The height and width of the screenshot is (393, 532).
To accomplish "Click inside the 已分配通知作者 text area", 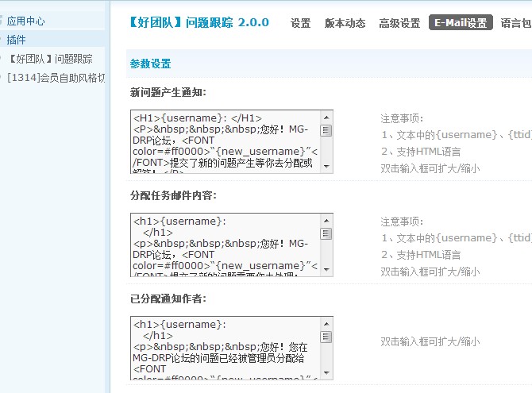I will pos(225,348).
